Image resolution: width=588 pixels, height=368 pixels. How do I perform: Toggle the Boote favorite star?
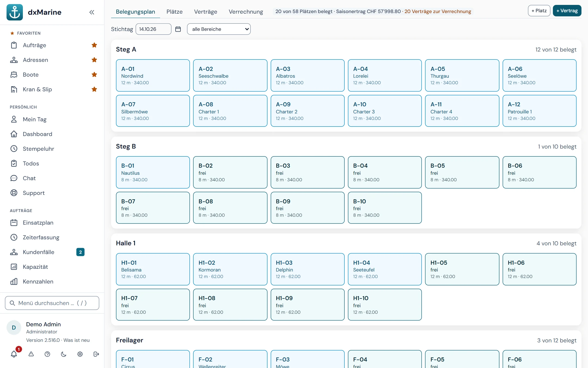click(x=94, y=75)
